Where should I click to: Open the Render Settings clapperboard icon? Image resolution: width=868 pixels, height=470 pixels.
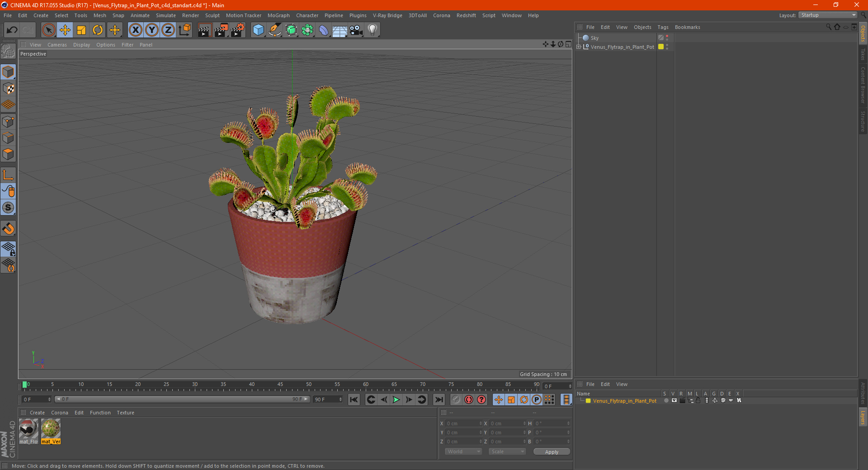point(237,30)
